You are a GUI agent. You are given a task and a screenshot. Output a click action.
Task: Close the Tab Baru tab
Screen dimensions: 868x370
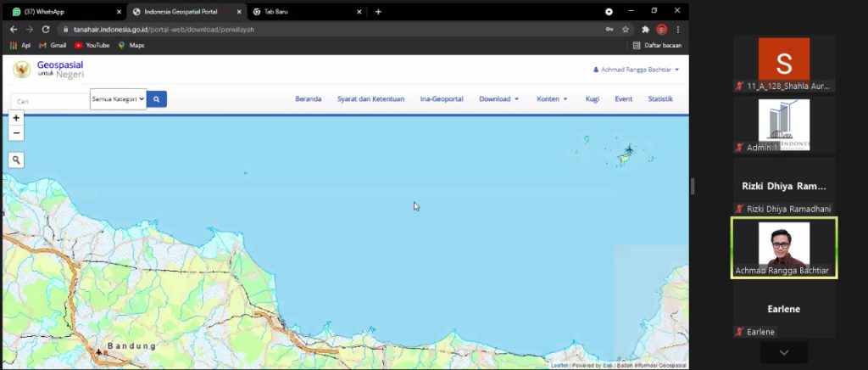coord(359,12)
